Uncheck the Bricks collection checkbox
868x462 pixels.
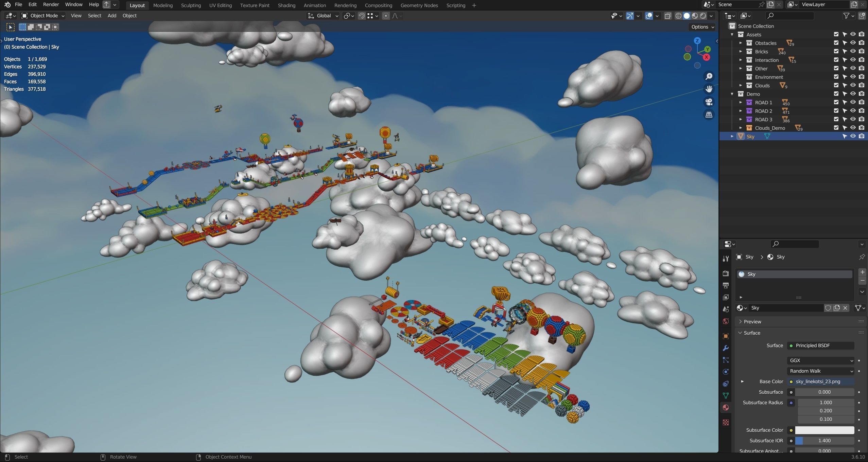point(836,51)
